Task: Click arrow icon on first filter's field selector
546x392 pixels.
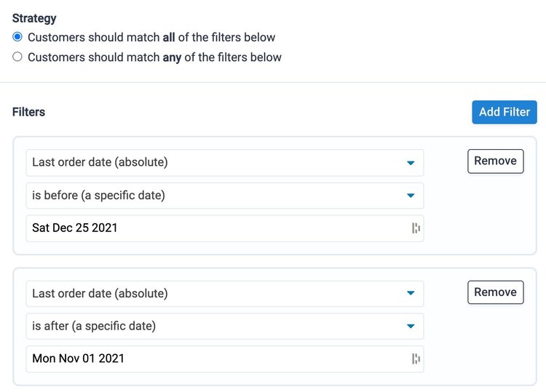Action: [x=411, y=163]
